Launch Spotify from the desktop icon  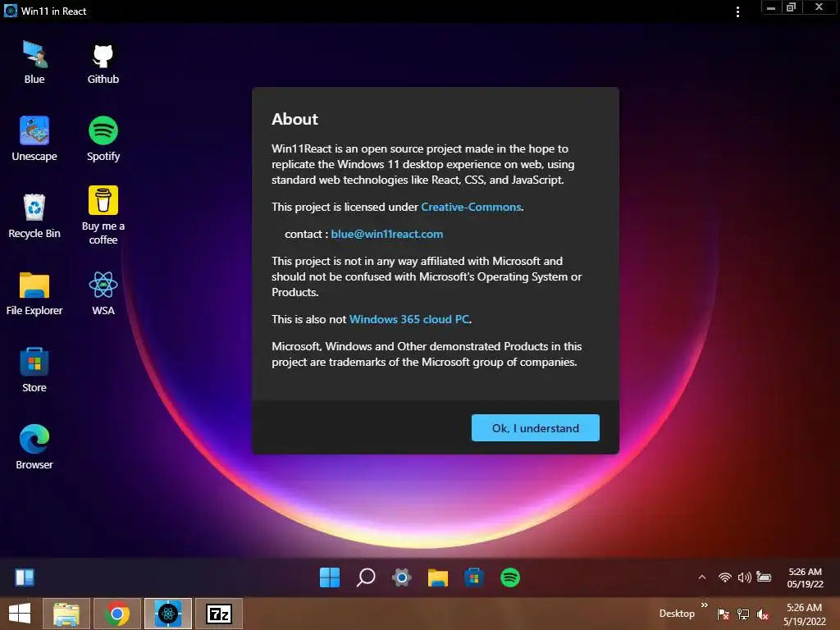tap(103, 139)
